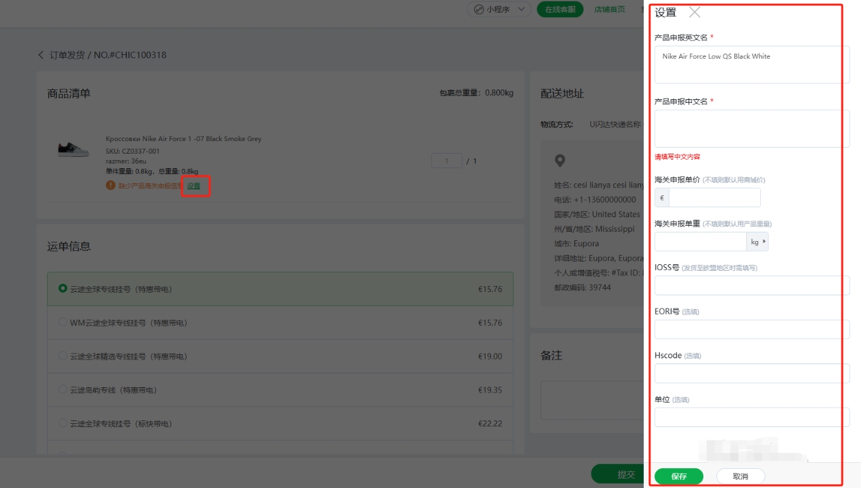Click the 请填写中文内容 error message
This screenshot has width=868, height=488.
pyautogui.click(x=677, y=157)
